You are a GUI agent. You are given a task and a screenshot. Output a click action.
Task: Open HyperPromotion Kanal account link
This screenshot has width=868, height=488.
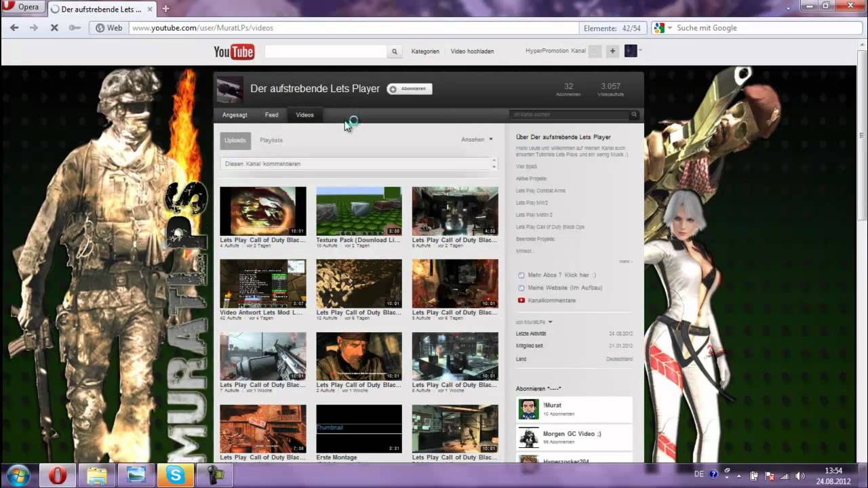click(555, 51)
